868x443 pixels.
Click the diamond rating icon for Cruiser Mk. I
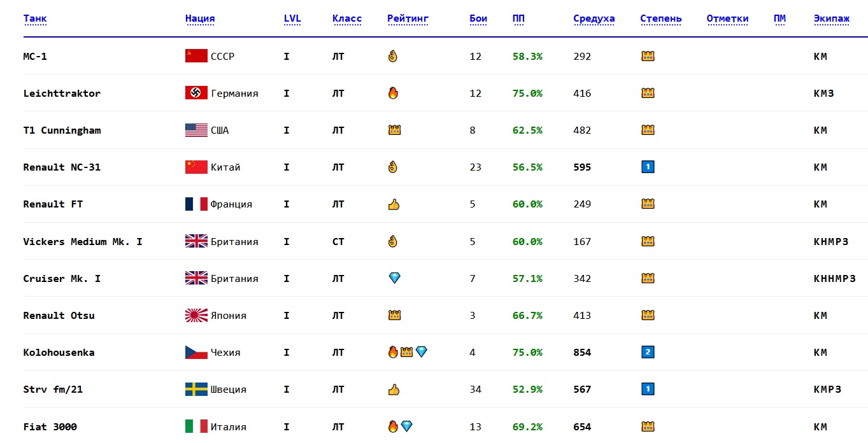394,278
